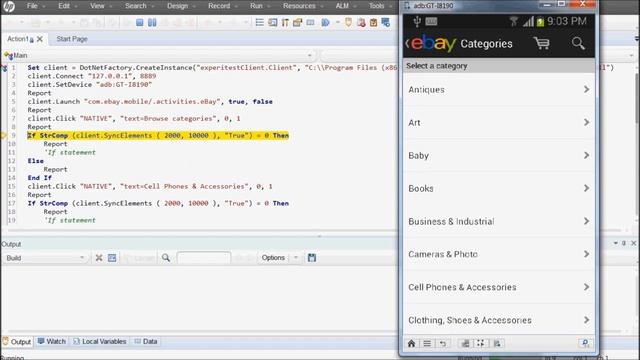640x360 pixels.
Task: Open the Books category
Action: click(499, 188)
